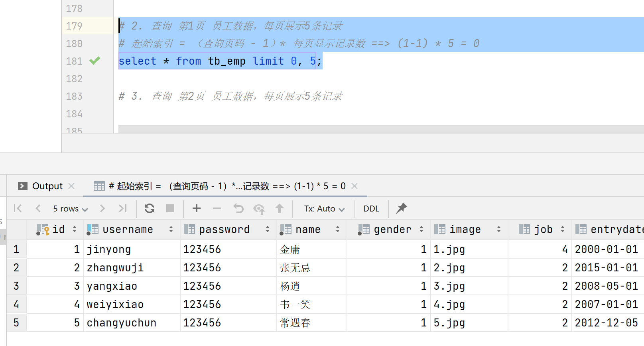Preview pending changes

coord(259,209)
